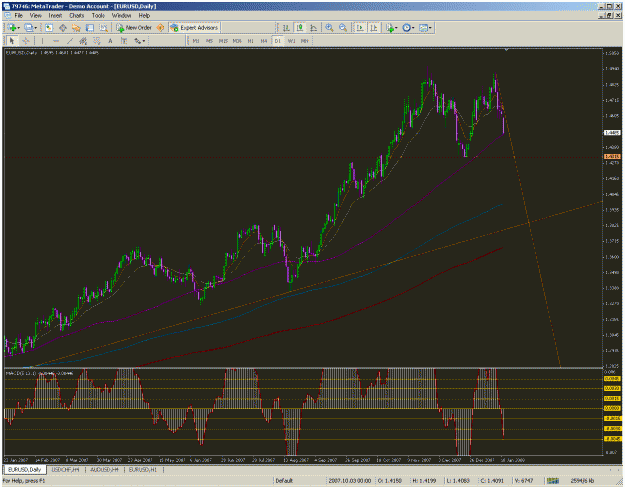Image resolution: width=625 pixels, height=487 pixels.
Task: Click the chart shift triangle marker
Action: click(506, 50)
